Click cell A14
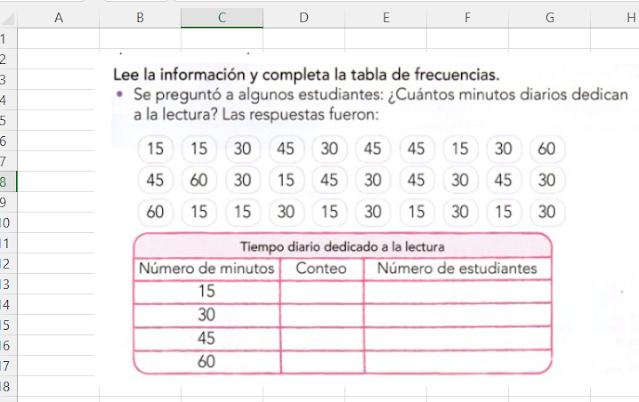639x402 pixels. [x=58, y=304]
